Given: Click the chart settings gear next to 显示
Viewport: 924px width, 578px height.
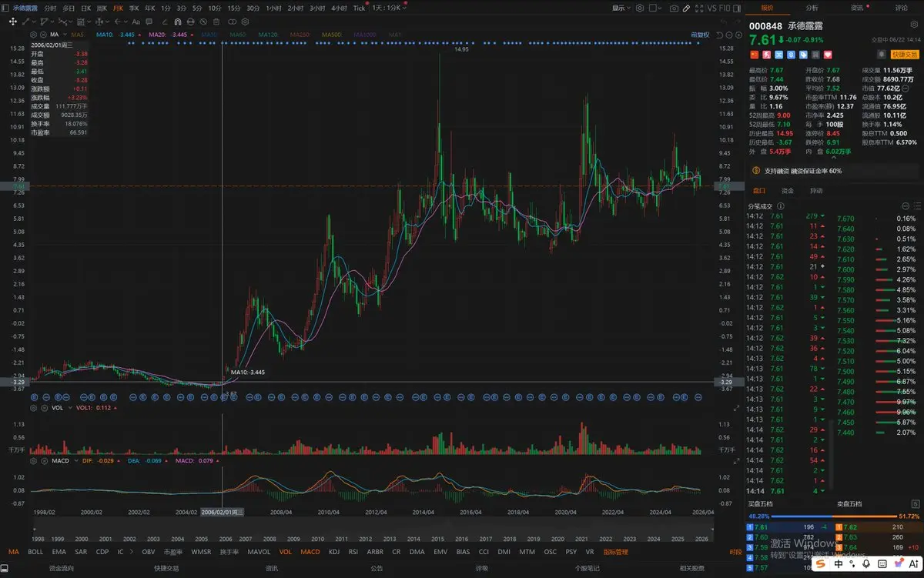Looking at the screenshot, I should 640,8.
